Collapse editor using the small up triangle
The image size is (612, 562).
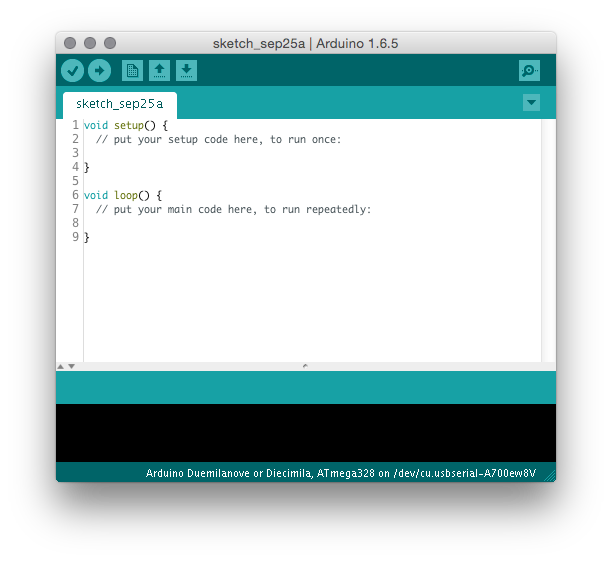pos(60,366)
